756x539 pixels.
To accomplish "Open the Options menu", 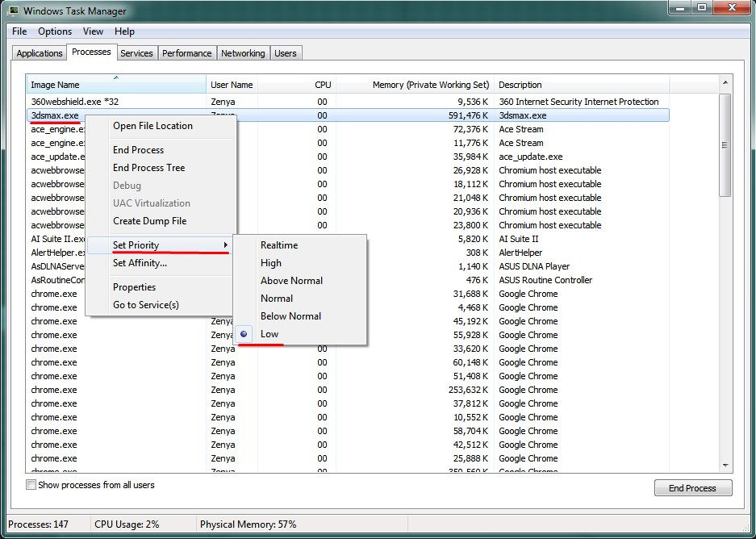I will [x=55, y=31].
